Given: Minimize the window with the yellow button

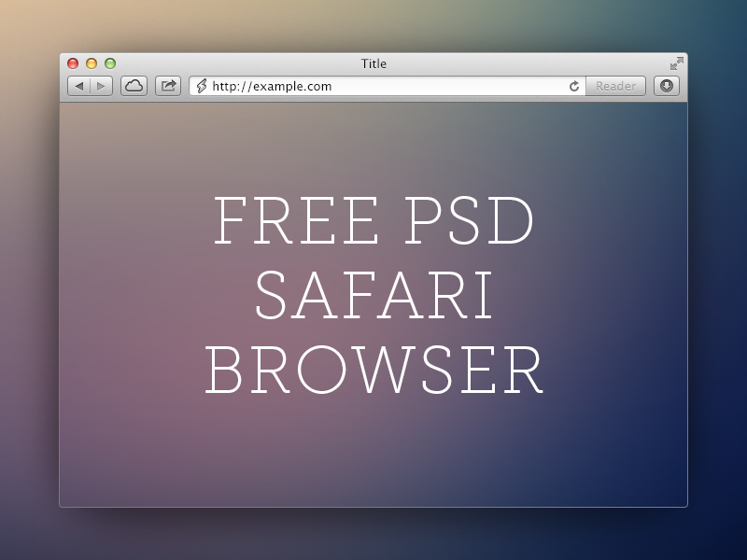Looking at the screenshot, I should (92, 63).
